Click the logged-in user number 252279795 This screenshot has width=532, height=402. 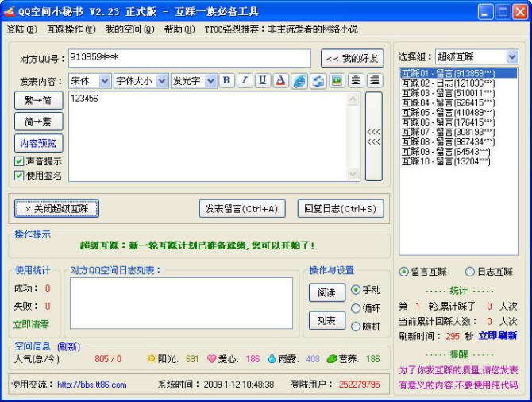360,385
